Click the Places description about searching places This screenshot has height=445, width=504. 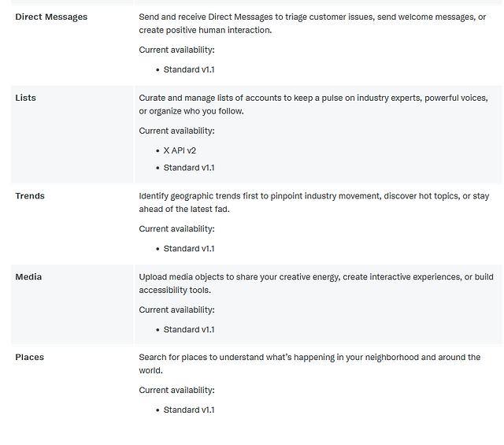[x=309, y=364]
